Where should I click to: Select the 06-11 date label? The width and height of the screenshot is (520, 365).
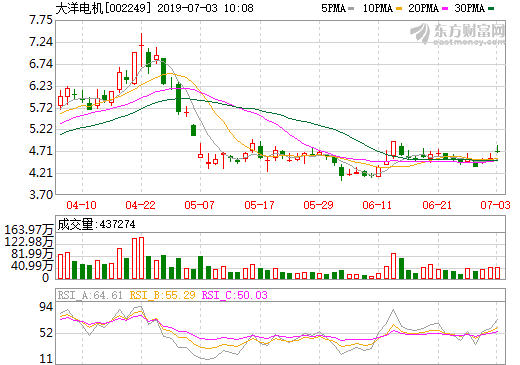point(377,205)
